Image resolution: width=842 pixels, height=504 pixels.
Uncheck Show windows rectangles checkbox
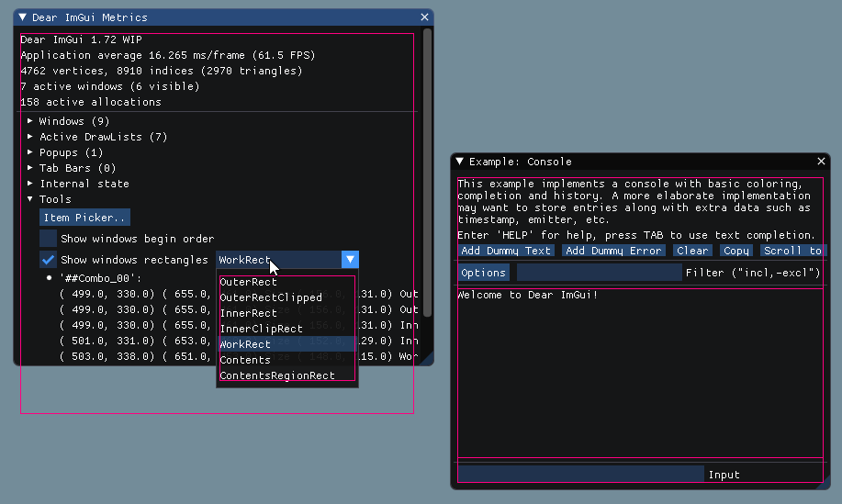49,260
